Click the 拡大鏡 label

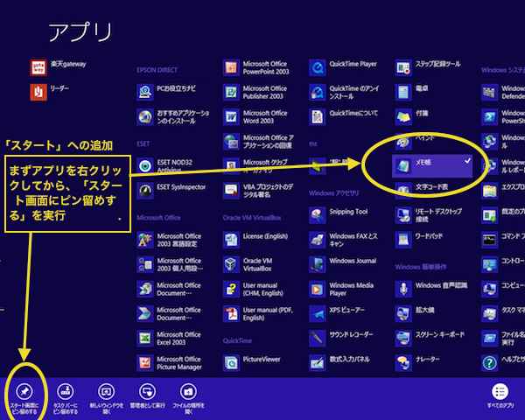(x=425, y=310)
